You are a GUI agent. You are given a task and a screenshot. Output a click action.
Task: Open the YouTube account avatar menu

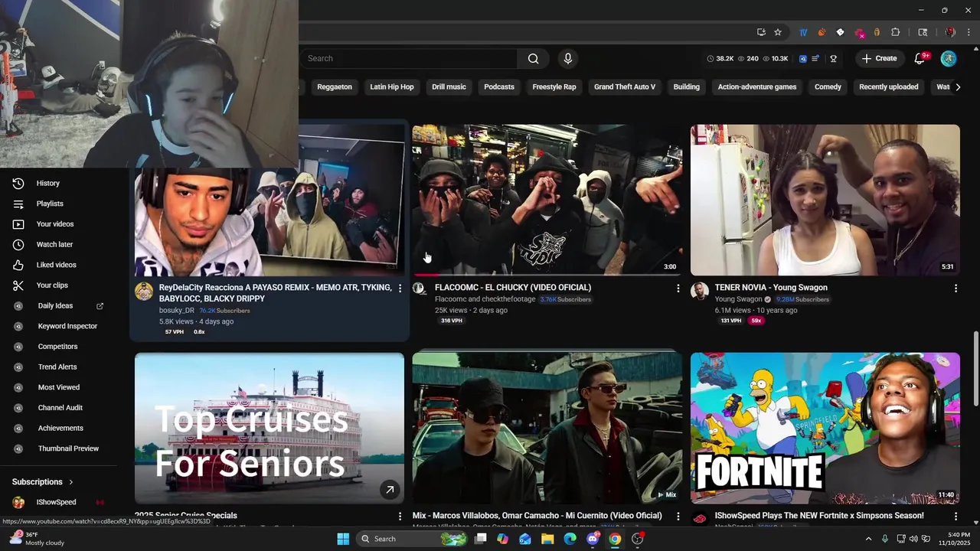[949, 58]
